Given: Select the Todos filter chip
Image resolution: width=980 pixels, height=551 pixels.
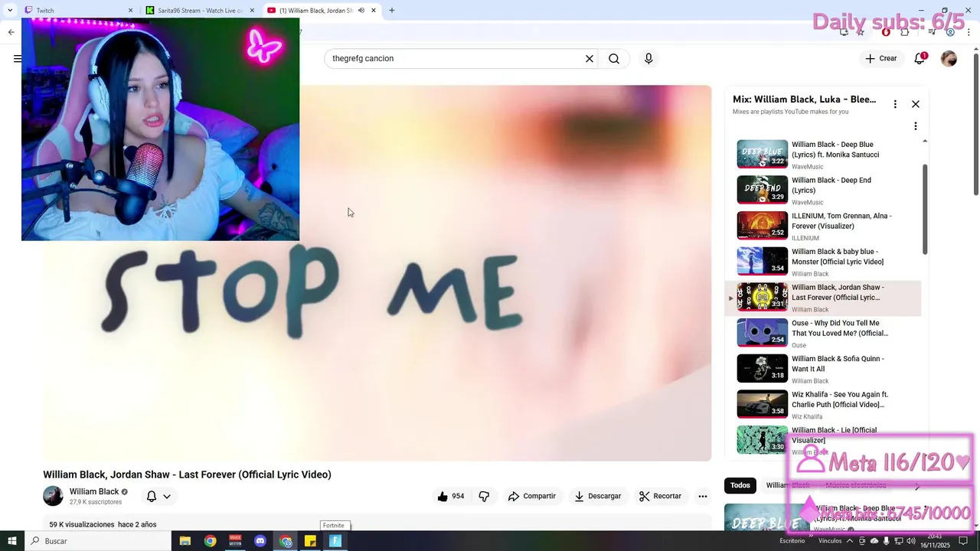Looking at the screenshot, I should coord(740,485).
